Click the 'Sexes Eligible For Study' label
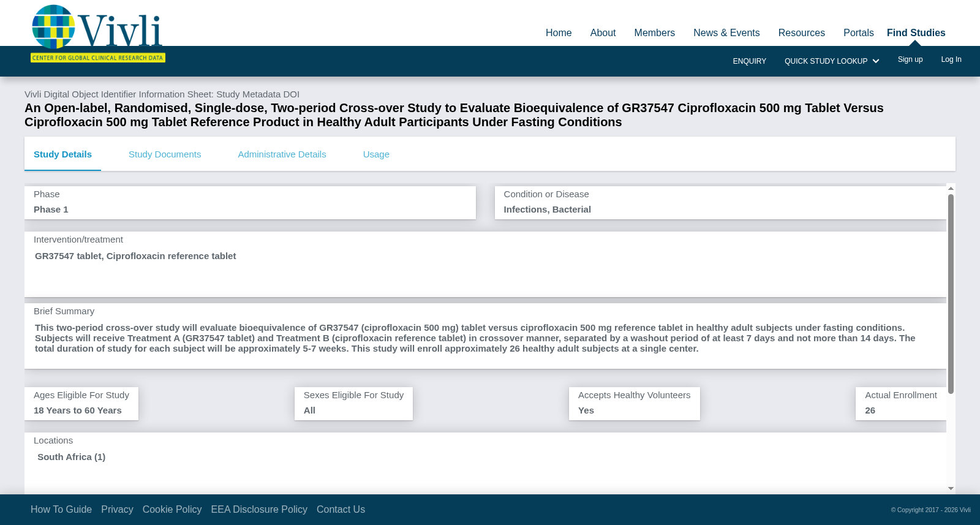980x525 pixels. click(x=353, y=395)
